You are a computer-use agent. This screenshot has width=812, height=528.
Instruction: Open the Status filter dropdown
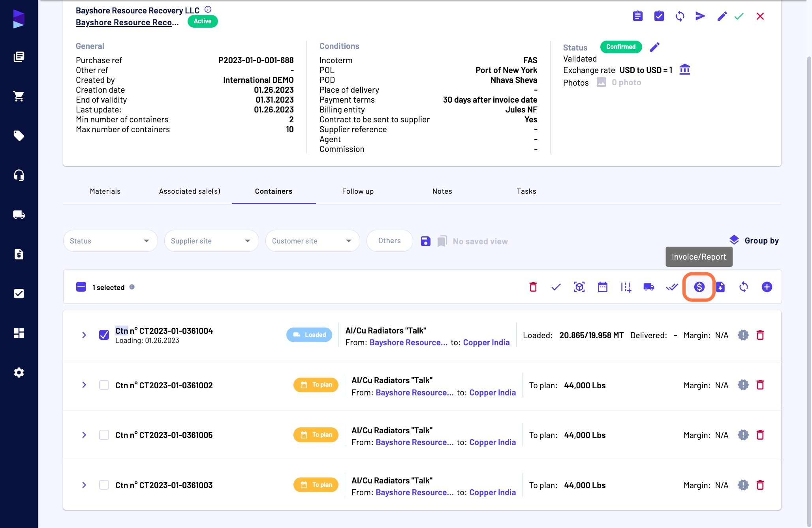110,241
